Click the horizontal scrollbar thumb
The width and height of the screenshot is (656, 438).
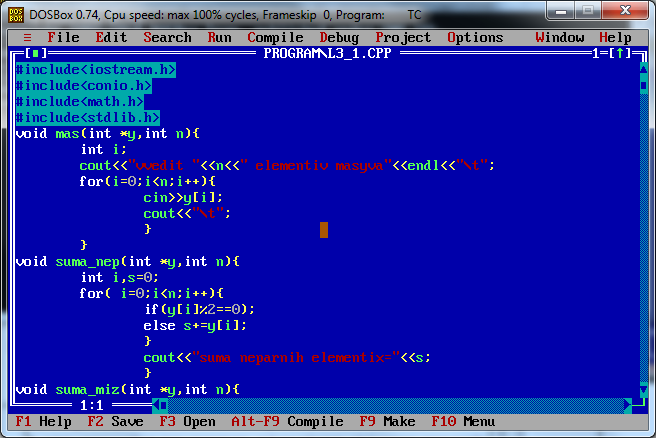click(x=164, y=405)
